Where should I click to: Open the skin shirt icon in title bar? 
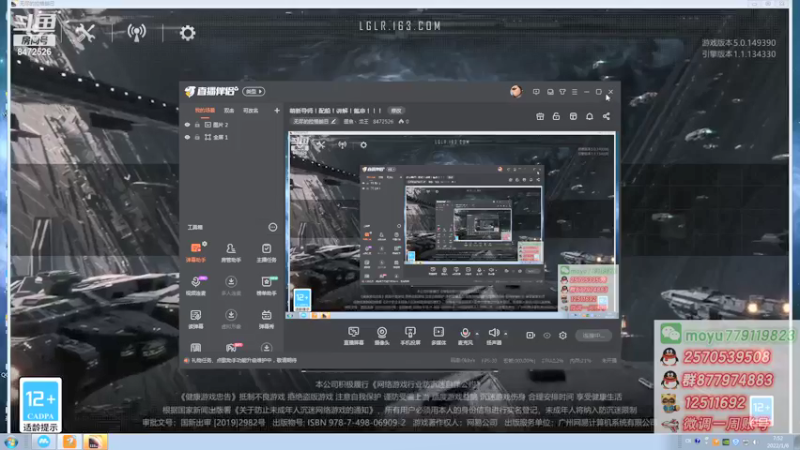[x=562, y=92]
